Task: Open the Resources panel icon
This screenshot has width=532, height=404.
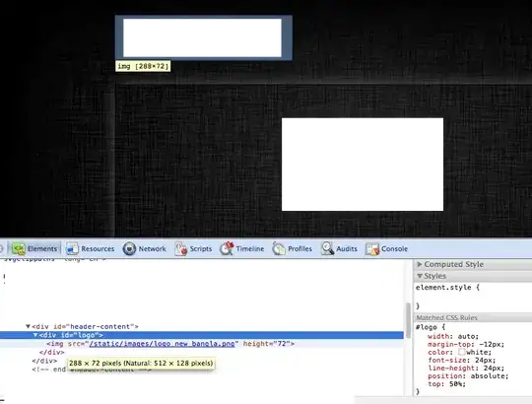Action: point(72,248)
